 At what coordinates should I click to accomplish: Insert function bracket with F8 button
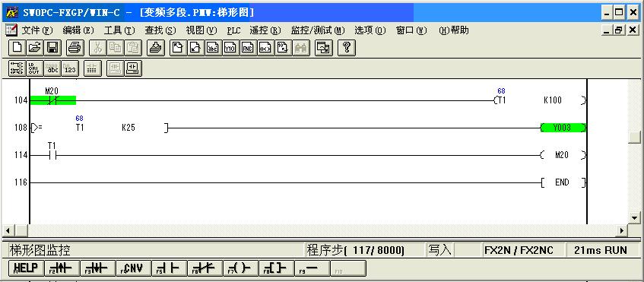click(x=277, y=268)
